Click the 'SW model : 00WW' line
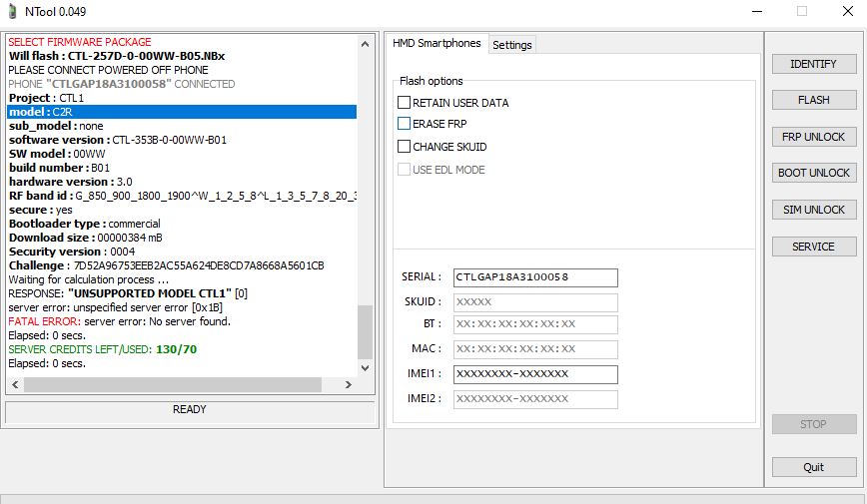This screenshot has width=867, height=504. point(57,154)
